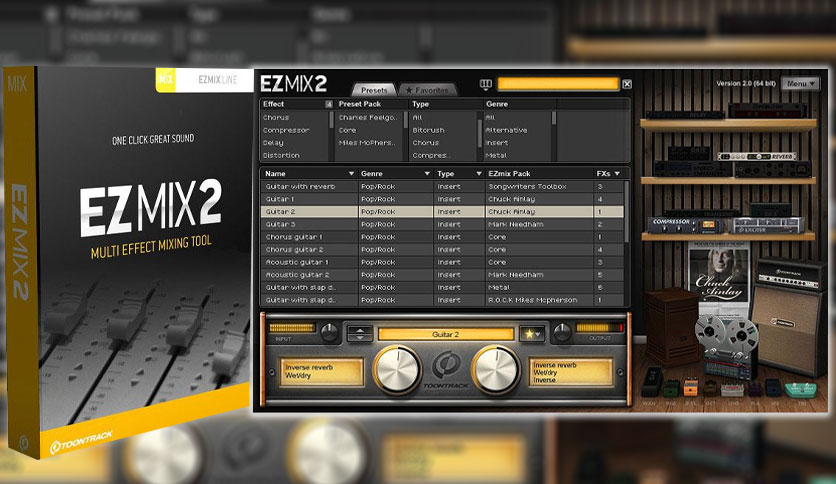Select the Acoustic guitar 1 preset row
The image size is (836, 484).
442,262
